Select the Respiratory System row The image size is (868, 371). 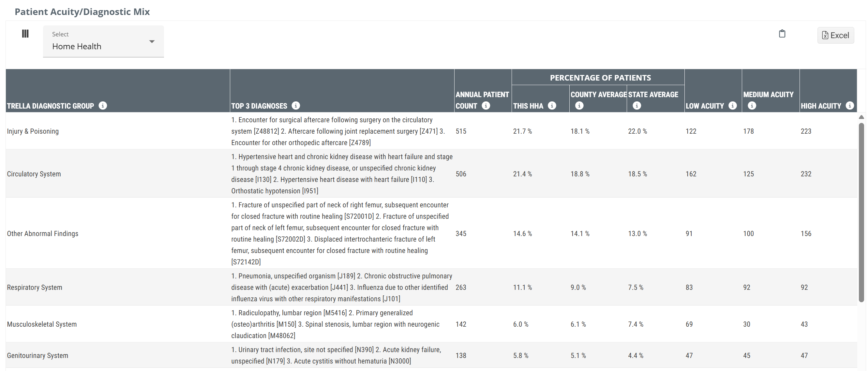point(35,288)
